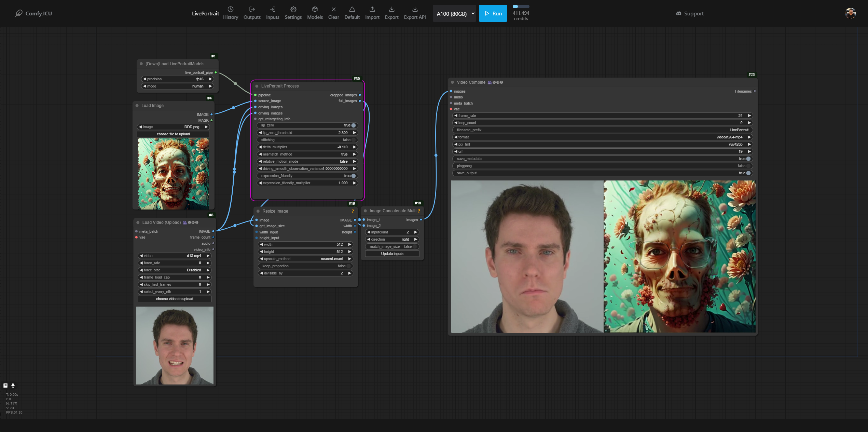Click the Export icon in toolbar
This screenshot has width=868, height=432.
[x=392, y=13]
